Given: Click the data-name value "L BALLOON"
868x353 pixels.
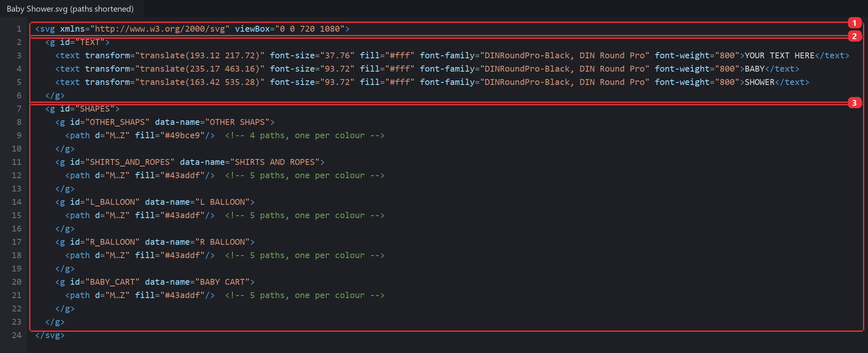Looking at the screenshot, I should tap(222, 202).
